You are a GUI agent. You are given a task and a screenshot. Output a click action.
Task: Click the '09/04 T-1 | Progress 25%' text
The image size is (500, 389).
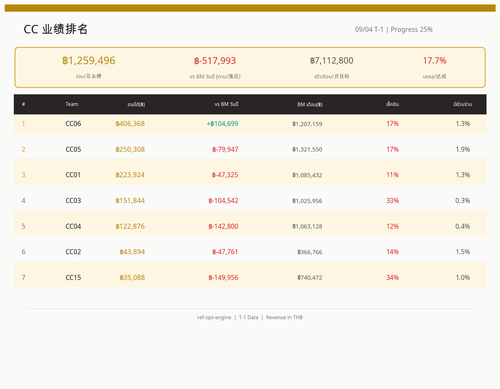point(394,30)
